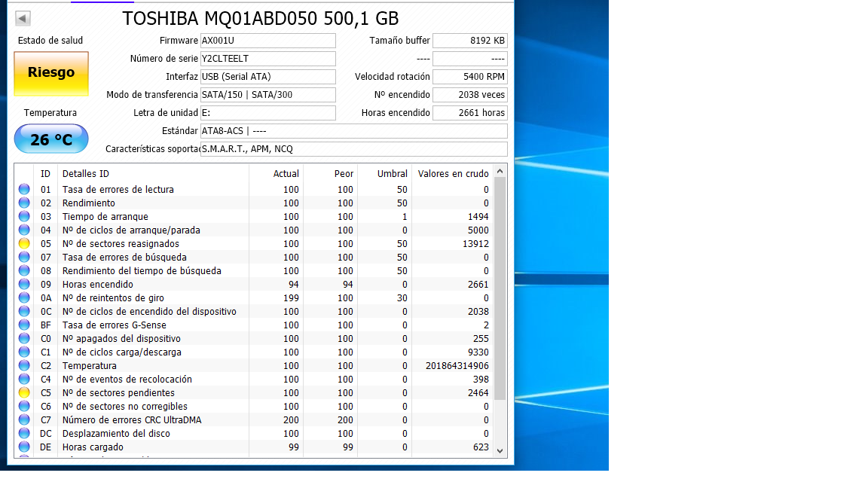Screen dimensions: 868x488
Task: Select status icon for attribute 0C row
Action: (x=24, y=312)
